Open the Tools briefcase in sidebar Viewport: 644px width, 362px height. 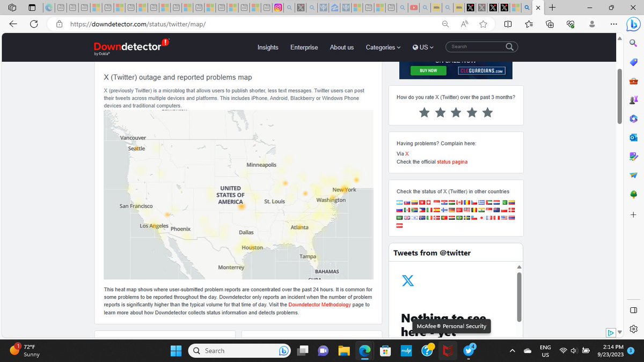pos(633,82)
